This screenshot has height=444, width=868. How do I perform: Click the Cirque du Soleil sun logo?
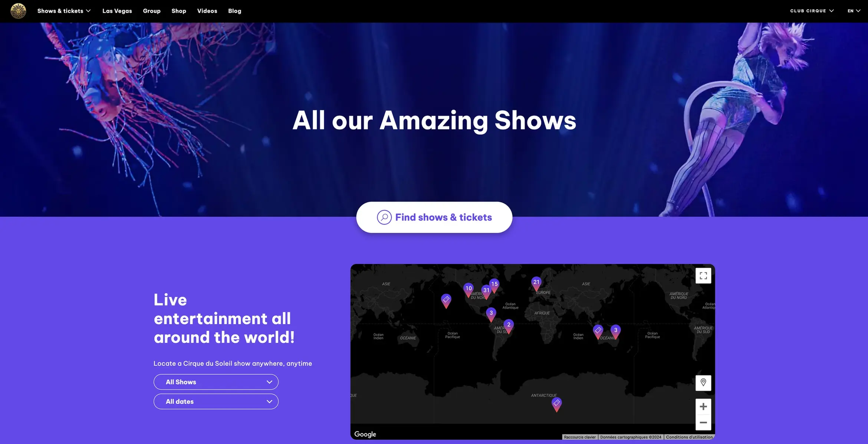point(18,11)
